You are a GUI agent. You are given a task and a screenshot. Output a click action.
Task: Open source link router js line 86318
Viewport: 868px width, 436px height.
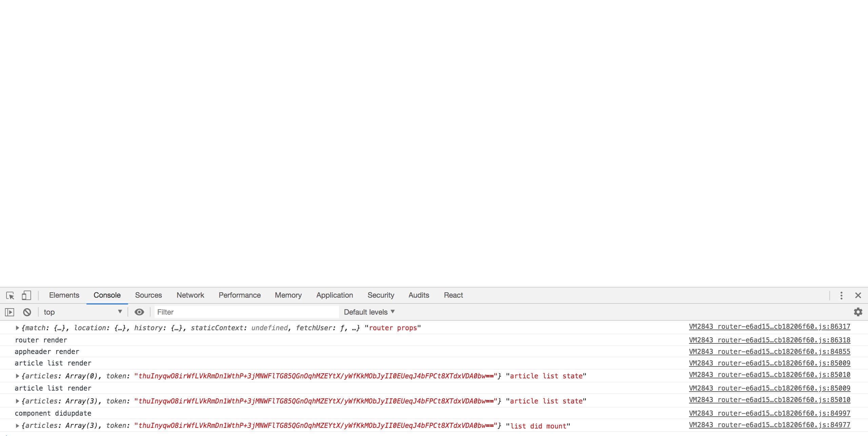pyautogui.click(x=769, y=340)
